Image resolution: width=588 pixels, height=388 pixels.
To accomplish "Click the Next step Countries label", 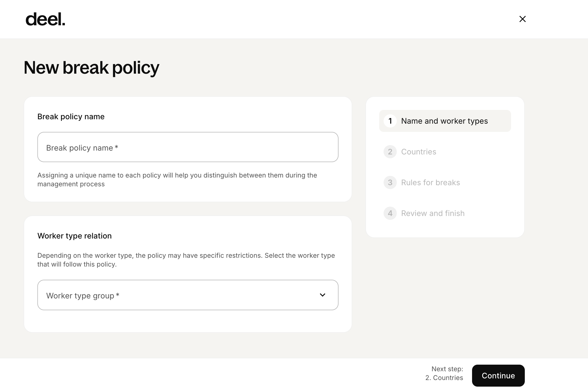I will 444,373.
